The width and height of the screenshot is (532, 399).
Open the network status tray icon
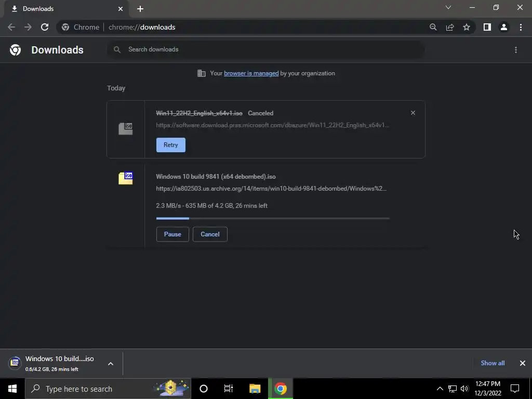click(x=453, y=389)
